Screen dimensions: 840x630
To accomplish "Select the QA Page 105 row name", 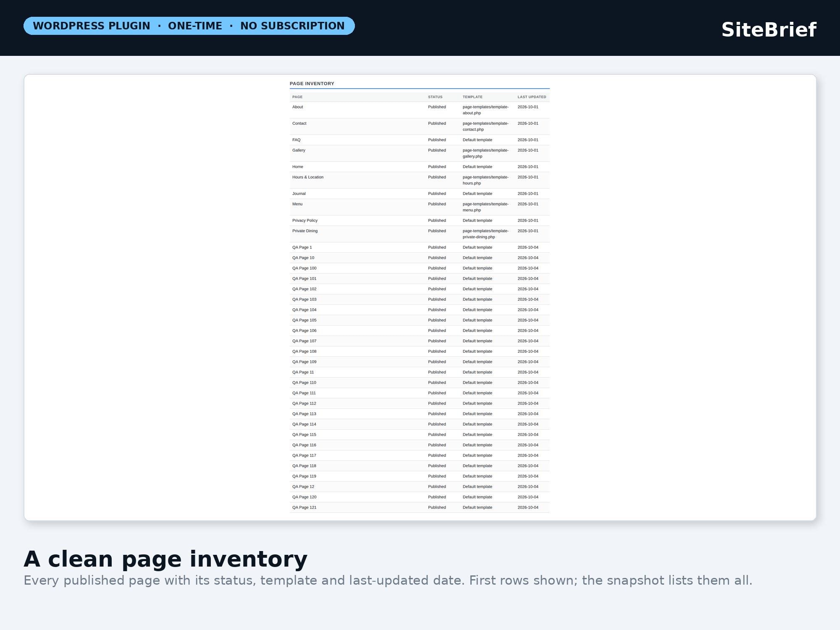I will tap(304, 320).
